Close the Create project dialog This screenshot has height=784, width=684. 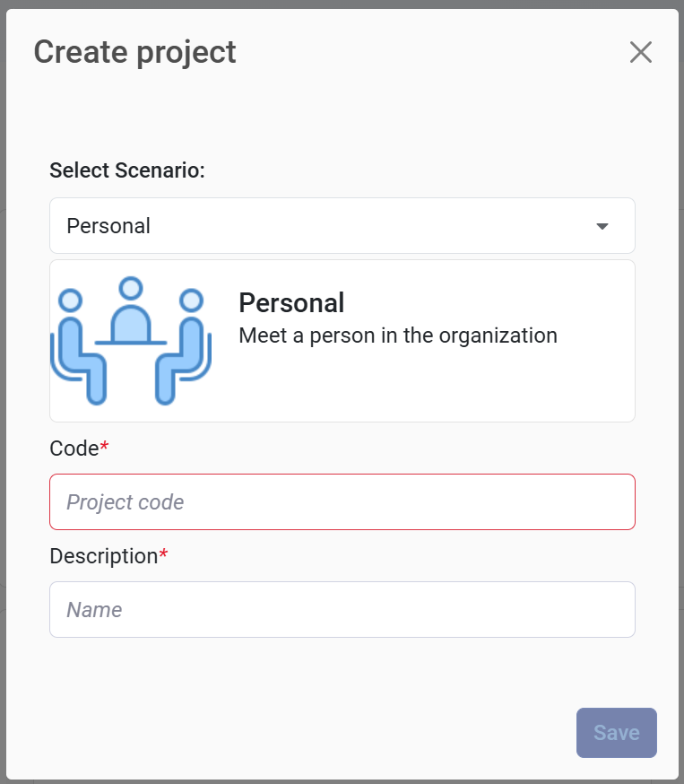pyautogui.click(x=640, y=52)
